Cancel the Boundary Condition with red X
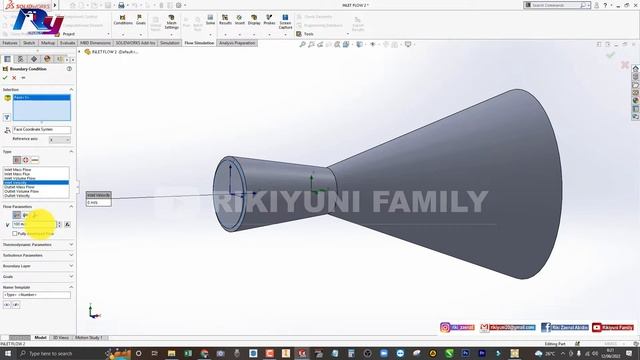 click(x=14, y=78)
